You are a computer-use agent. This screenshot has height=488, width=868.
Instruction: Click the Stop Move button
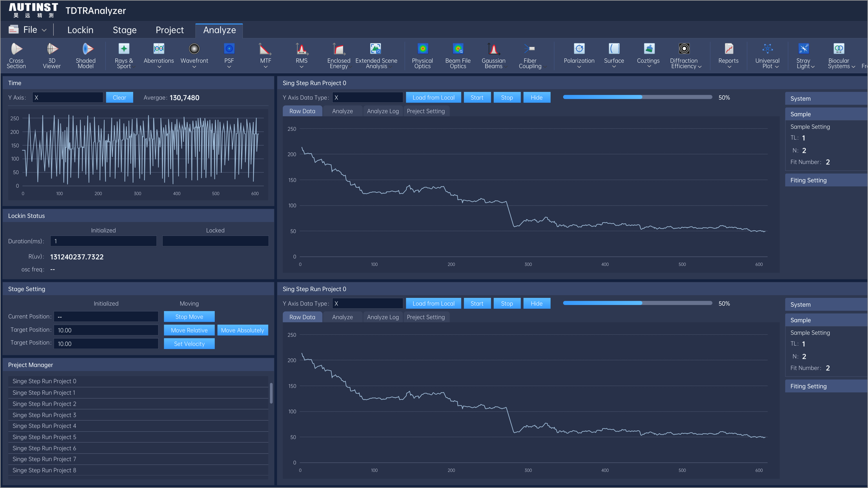click(189, 316)
